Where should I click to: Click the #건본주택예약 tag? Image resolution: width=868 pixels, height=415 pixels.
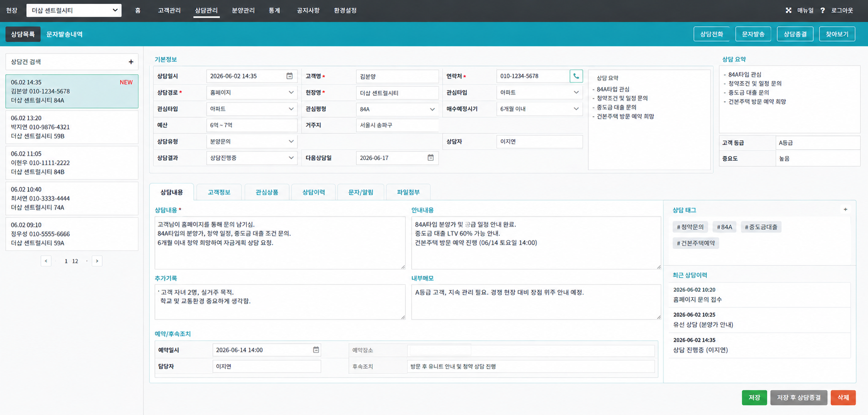click(696, 243)
